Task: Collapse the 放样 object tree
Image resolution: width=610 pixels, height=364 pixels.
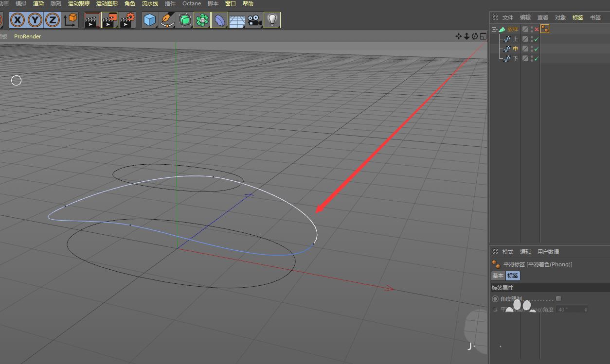Action: click(494, 29)
